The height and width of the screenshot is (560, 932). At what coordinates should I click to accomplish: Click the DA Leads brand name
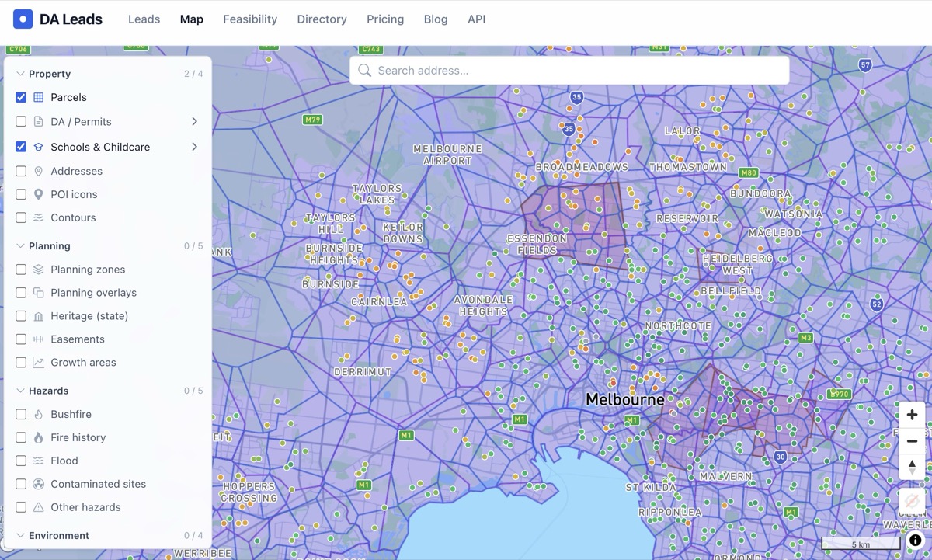click(x=71, y=19)
